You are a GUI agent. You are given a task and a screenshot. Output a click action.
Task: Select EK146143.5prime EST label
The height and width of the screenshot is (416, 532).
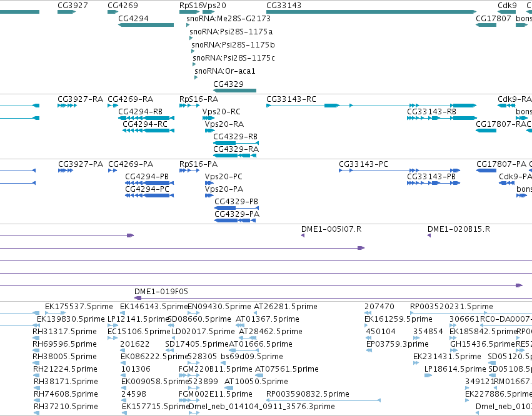coord(154,307)
